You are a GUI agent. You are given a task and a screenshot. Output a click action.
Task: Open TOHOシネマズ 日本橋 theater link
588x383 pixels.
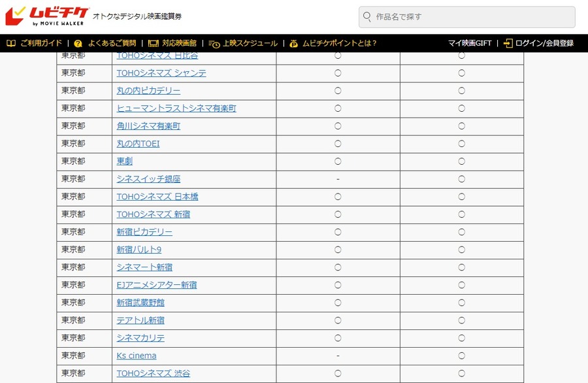pos(157,197)
